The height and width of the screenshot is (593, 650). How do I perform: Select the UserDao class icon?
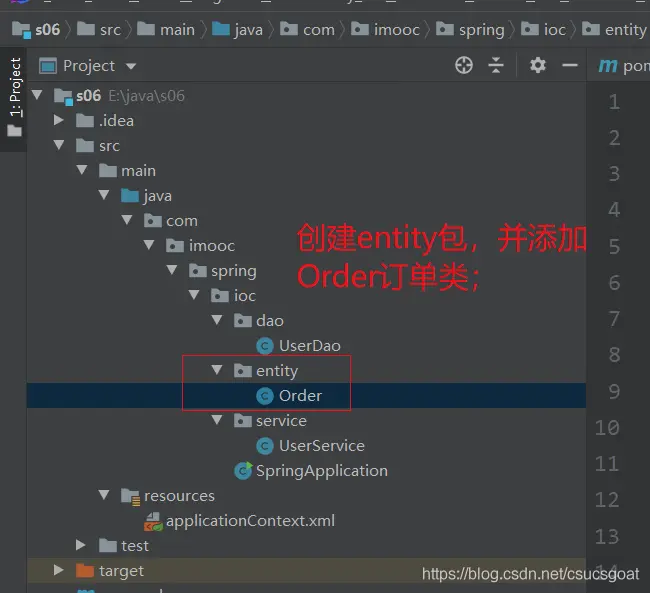(265, 346)
